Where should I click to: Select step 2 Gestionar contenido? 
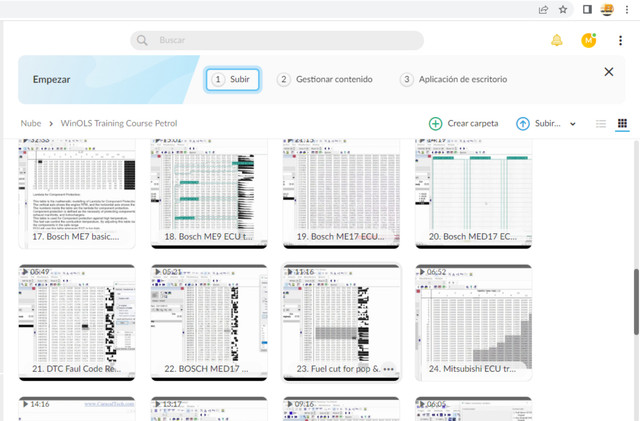tap(325, 79)
